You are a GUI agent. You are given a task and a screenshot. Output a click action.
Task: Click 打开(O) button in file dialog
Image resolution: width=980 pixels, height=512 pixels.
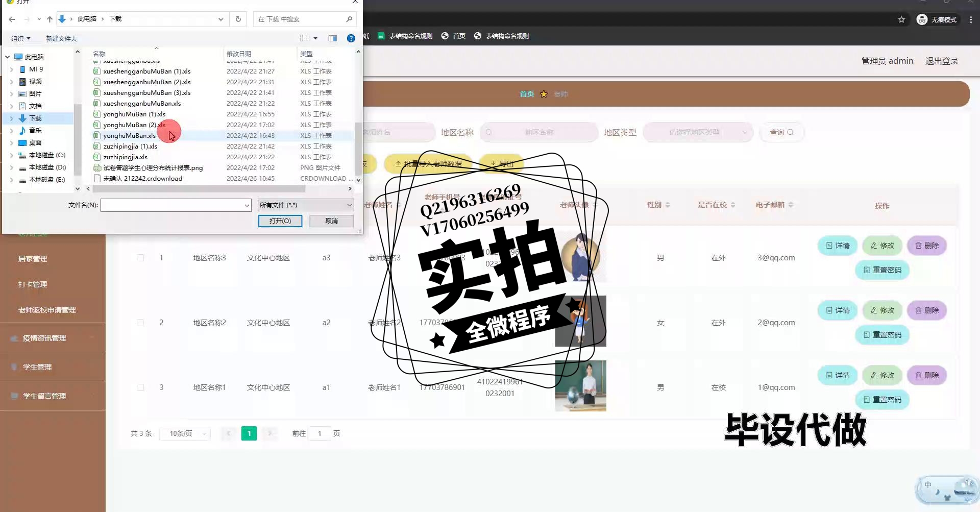pos(280,221)
